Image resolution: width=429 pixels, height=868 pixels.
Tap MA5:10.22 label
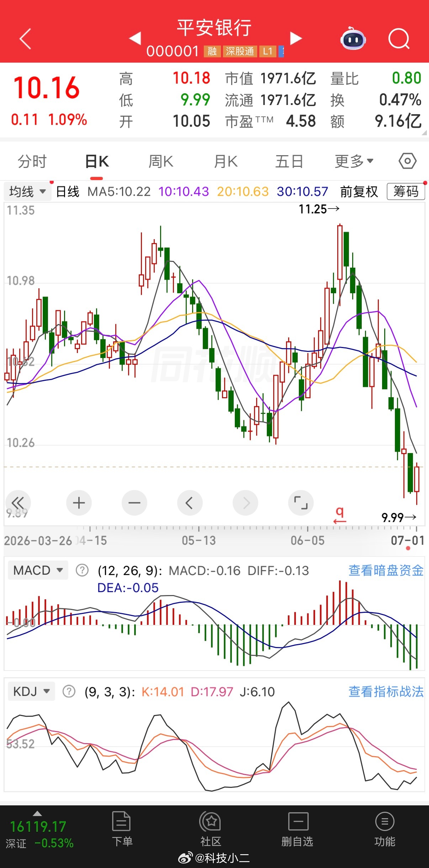119,191
